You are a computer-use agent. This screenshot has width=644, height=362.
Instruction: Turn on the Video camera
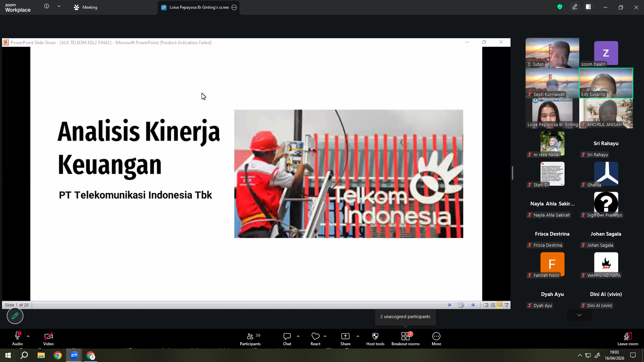(48, 339)
